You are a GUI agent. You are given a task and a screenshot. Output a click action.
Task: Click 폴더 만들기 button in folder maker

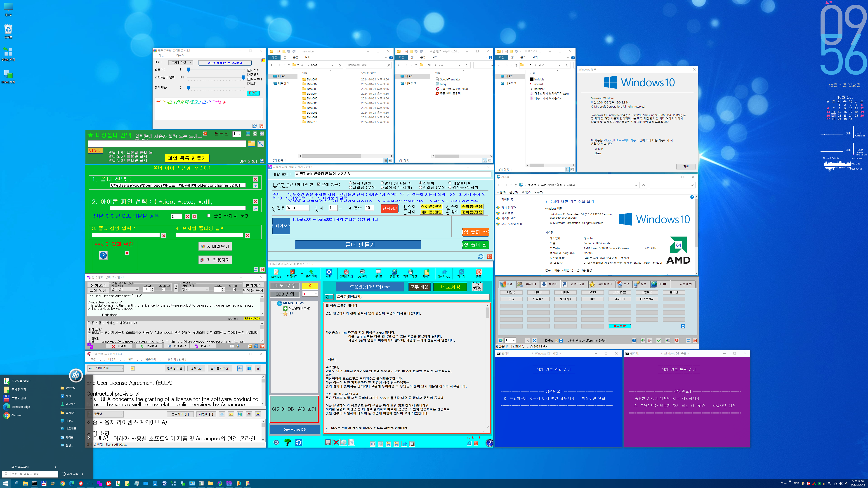(x=358, y=245)
